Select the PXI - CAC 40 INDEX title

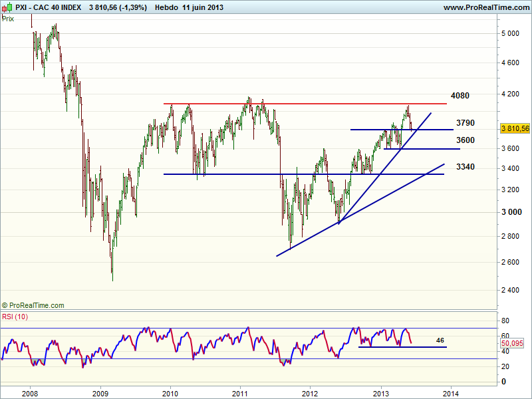click(x=49, y=7)
